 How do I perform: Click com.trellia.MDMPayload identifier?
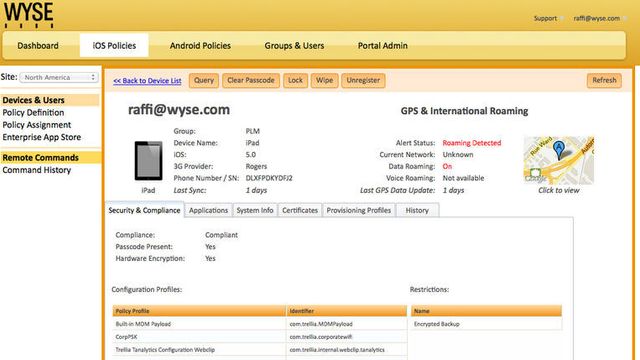pyautogui.click(x=321, y=324)
